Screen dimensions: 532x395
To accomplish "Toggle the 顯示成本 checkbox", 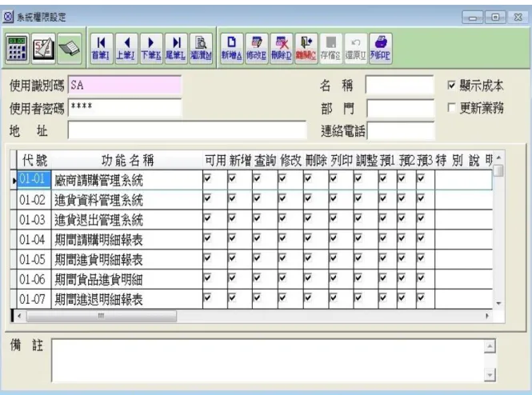I will [451, 85].
